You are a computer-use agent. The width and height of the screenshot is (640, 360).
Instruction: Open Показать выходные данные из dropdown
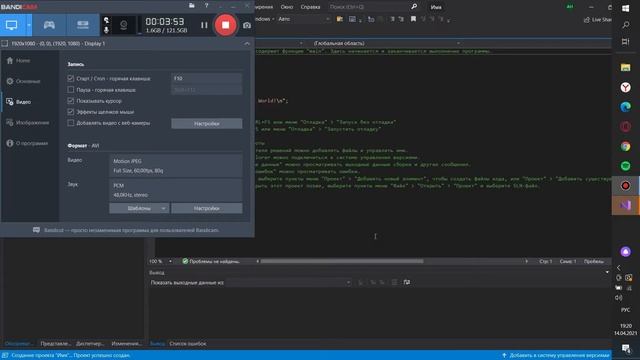pos(288,282)
